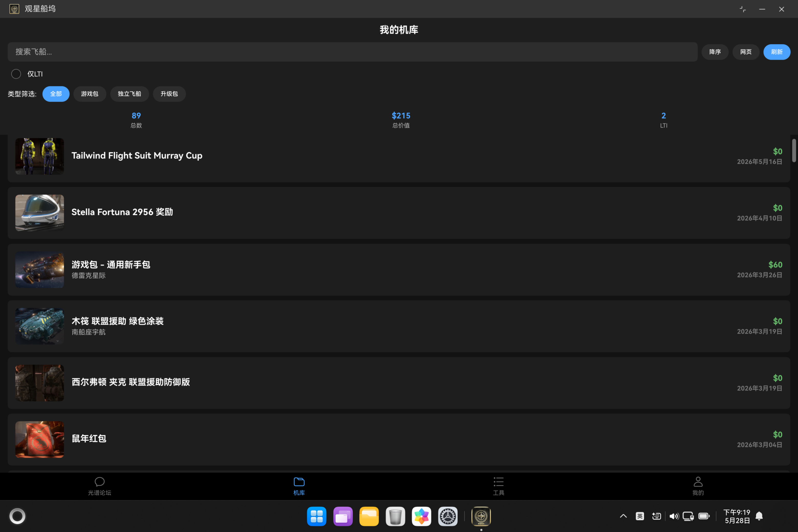The image size is (798, 532).
Task: Toggle the 仅LTI radio option
Action: (x=16, y=74)
